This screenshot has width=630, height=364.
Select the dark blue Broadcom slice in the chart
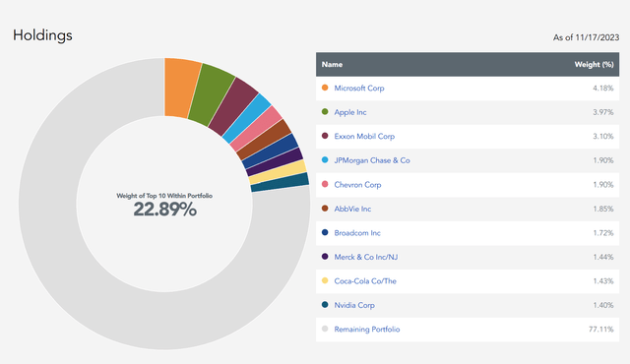272,151
